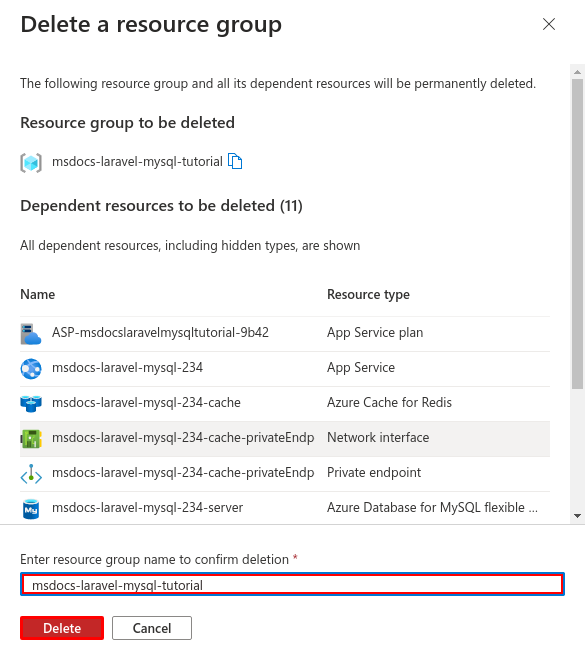Click the resource group cube icon
This screenshot has width=585, height=660.
31,162
